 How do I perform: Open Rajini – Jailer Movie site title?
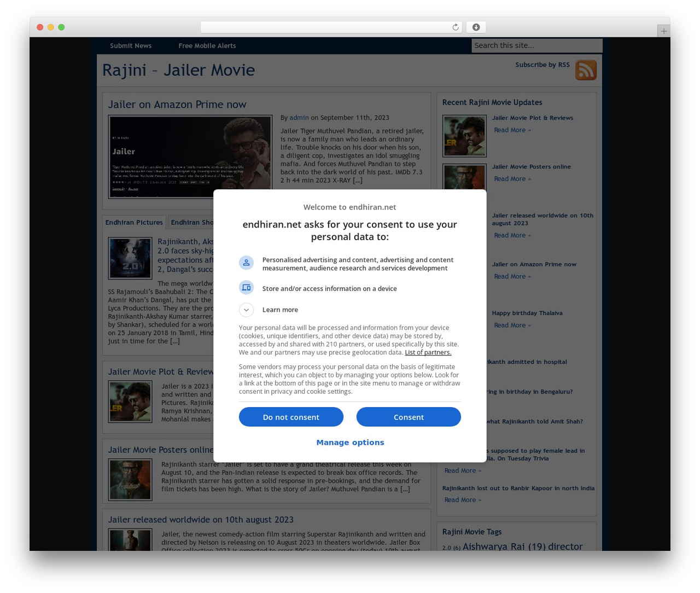179,70
